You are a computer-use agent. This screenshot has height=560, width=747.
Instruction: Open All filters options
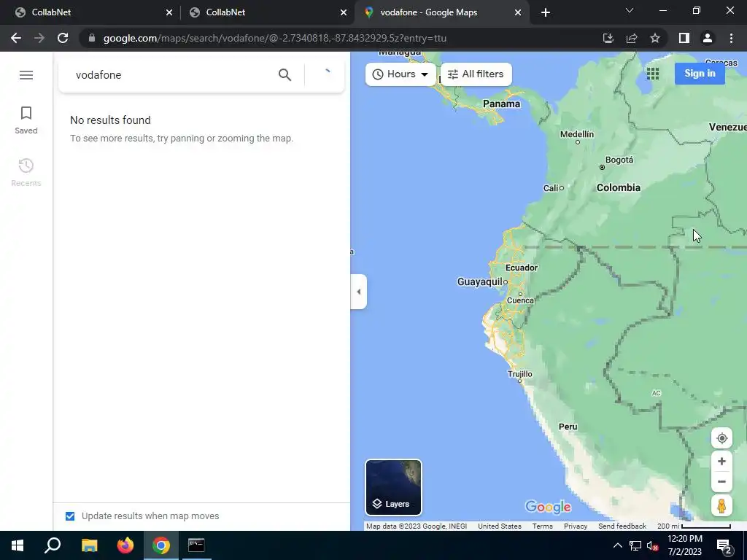476,74
